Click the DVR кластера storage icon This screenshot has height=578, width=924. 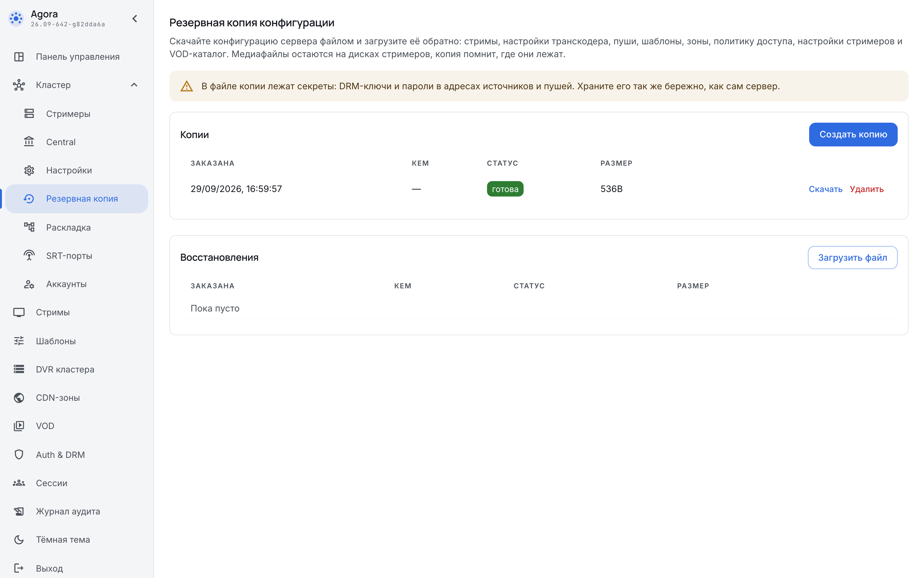coord(19,369)
